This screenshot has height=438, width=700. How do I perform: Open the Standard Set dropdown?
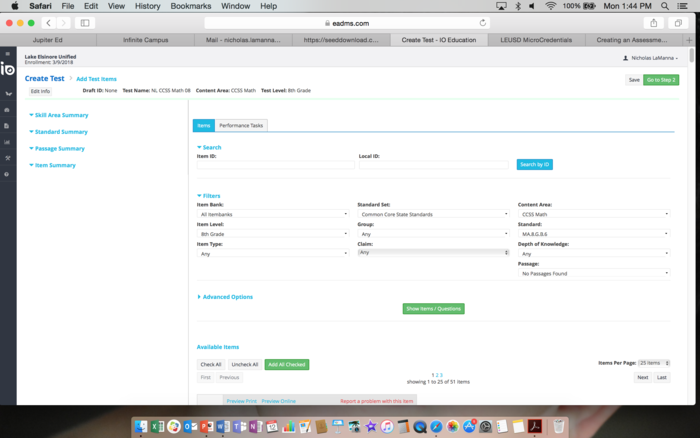point(433,214)
